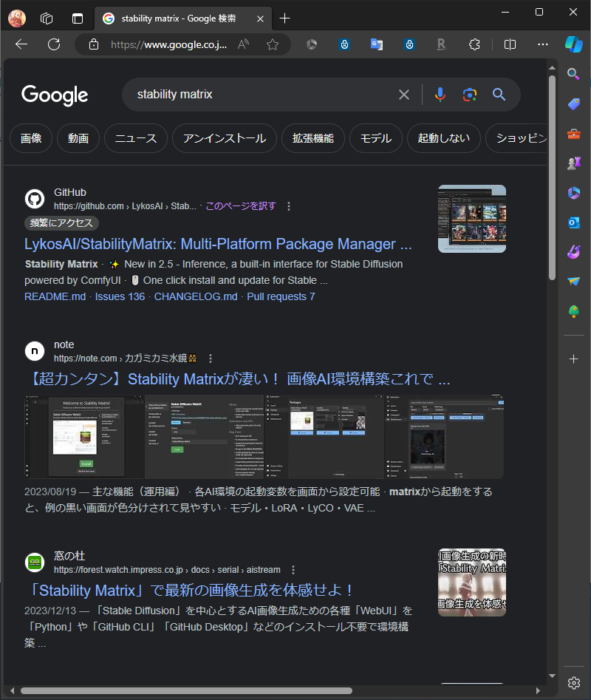The image size is (591, 700).
Task: Close the stability matrix tab
Action: [x=261, y=18]
